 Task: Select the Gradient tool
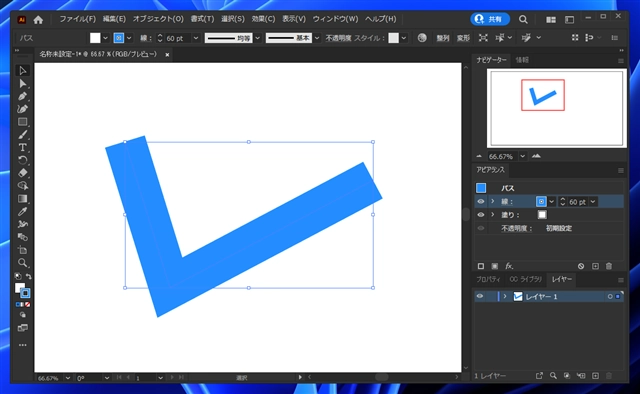tap(22, 198)
